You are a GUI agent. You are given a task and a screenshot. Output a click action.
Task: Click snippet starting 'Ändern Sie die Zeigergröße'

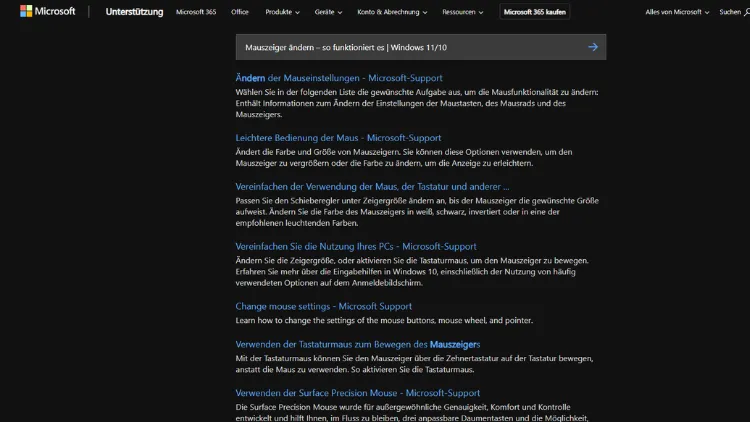pos(412,272)
